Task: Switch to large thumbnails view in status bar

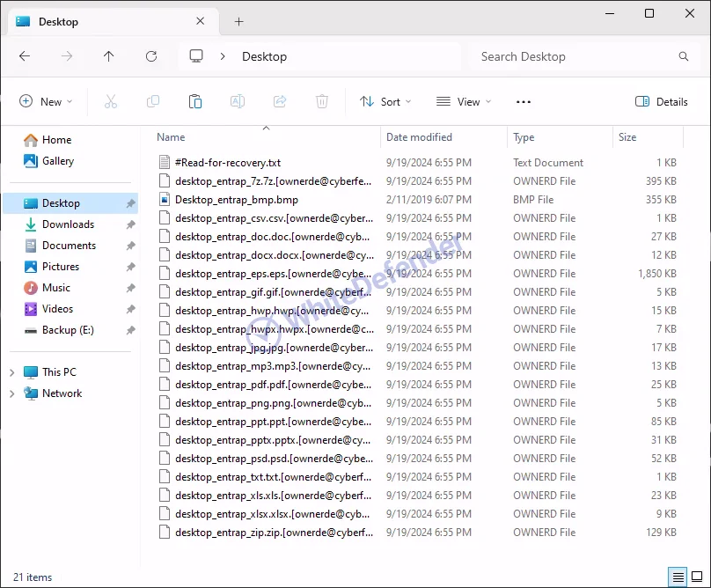Action: (697, 577)
